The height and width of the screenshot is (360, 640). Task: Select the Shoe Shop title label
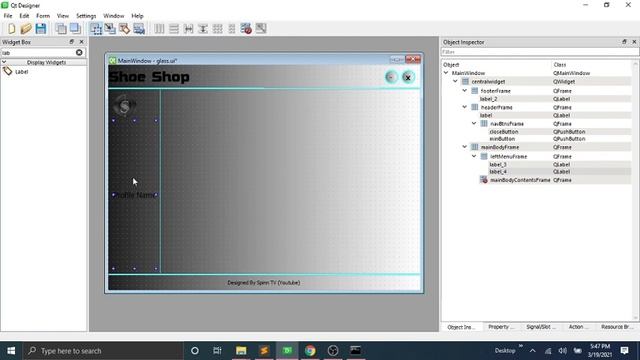pos(149,76)
